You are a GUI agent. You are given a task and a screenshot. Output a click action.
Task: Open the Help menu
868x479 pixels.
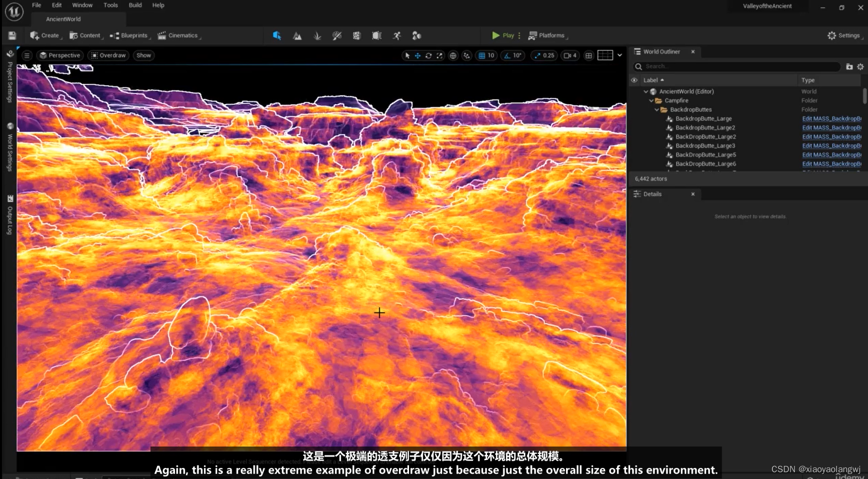coord(158,5)
